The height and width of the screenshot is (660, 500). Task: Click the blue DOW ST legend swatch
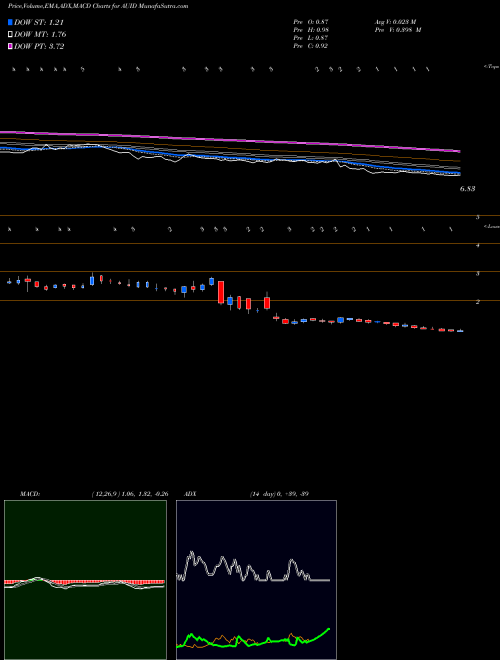point(10,22)
